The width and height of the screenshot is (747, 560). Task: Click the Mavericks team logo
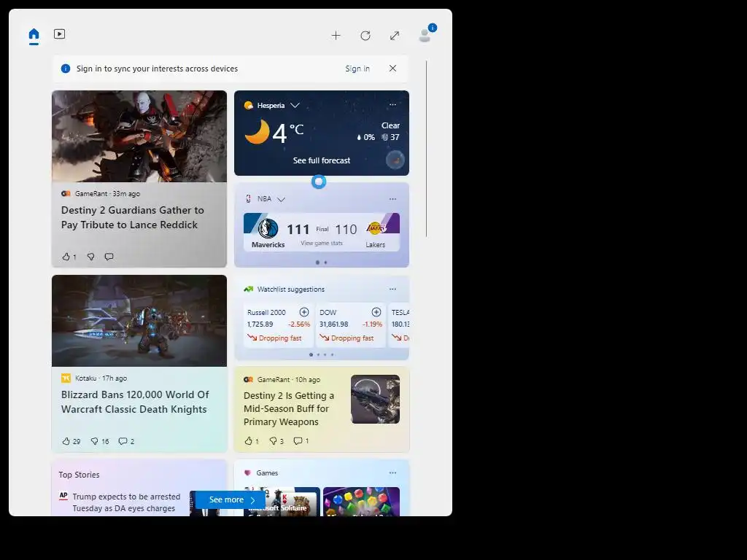[268, 228]
